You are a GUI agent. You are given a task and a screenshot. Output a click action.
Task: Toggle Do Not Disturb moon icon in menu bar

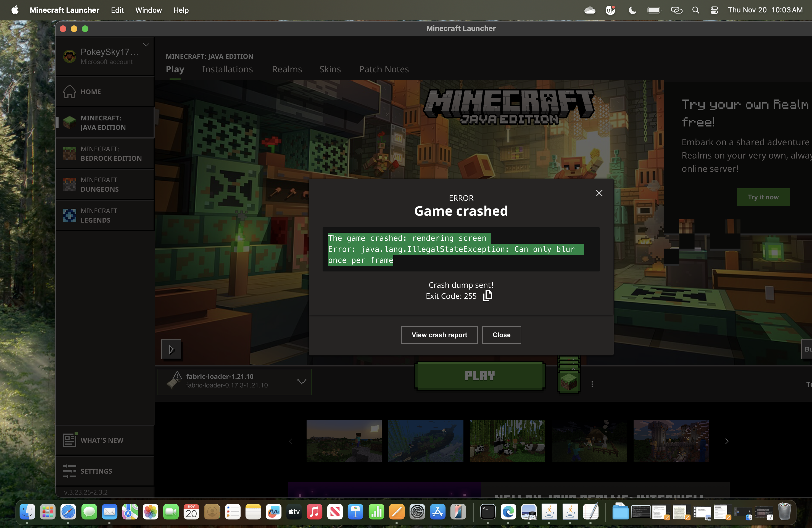tap(632, 10)
